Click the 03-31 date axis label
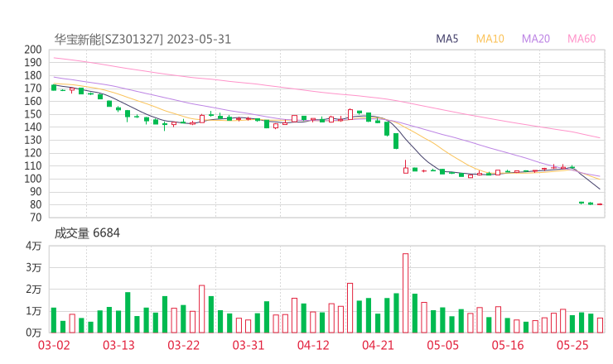613x364 pixels. tap(249, 345)
